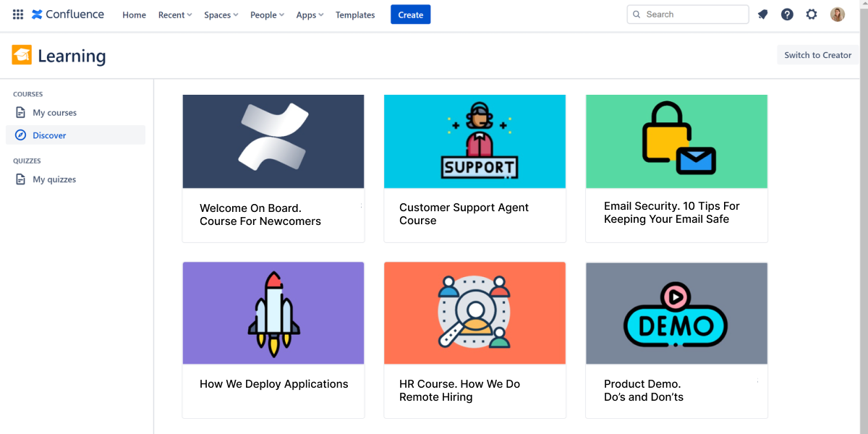The image size is (868, 434).
Task: Click the Switch to Creator button
Action: coord(818,55)
